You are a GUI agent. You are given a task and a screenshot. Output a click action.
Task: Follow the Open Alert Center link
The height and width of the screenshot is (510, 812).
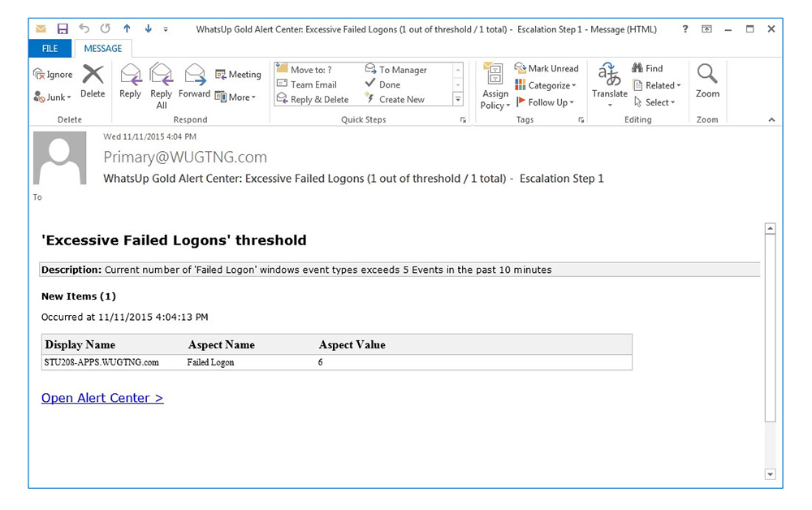(x=102, y=398)
